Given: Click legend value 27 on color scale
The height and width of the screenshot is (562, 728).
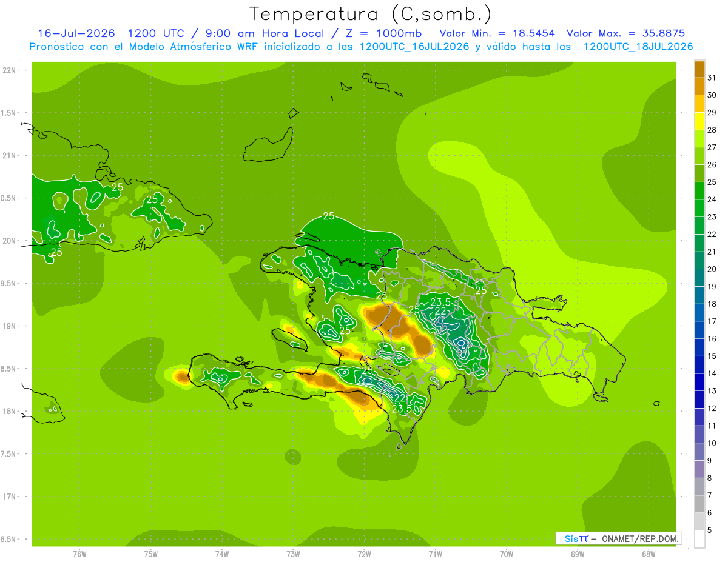Looking at the screenshot, I should [x=712, y=147].
